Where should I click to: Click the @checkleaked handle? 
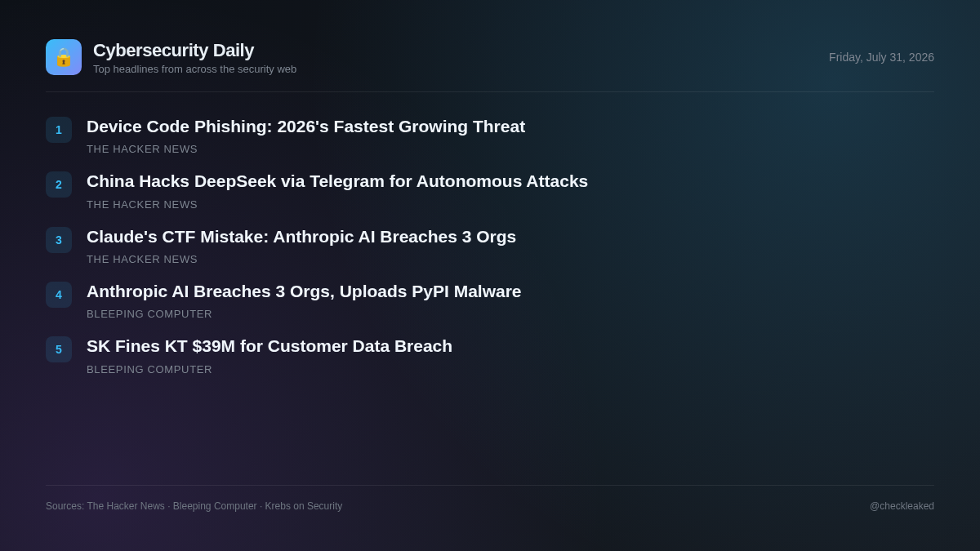tap(902, 506)
